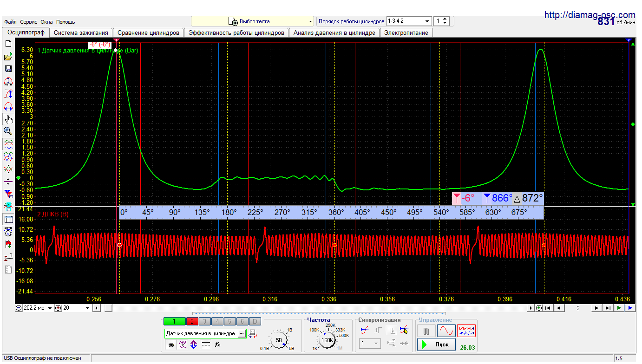
Task: Open the Файл menu
Action: point(10,22)
